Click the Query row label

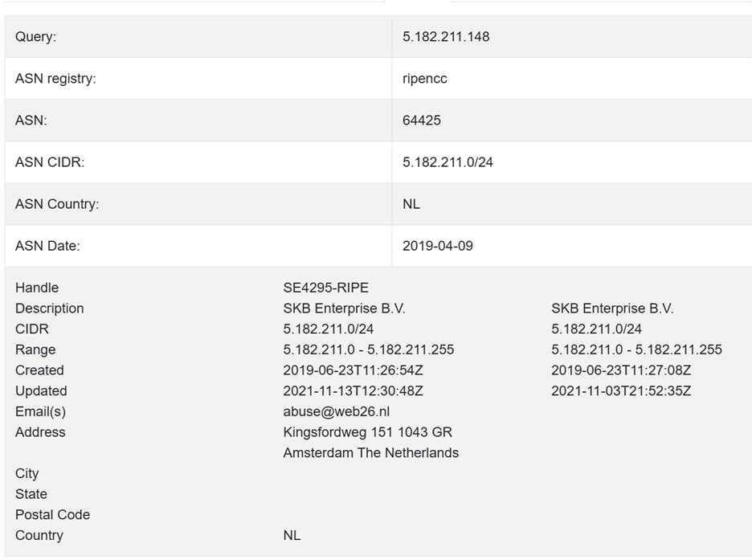click(x=35, y=37)
